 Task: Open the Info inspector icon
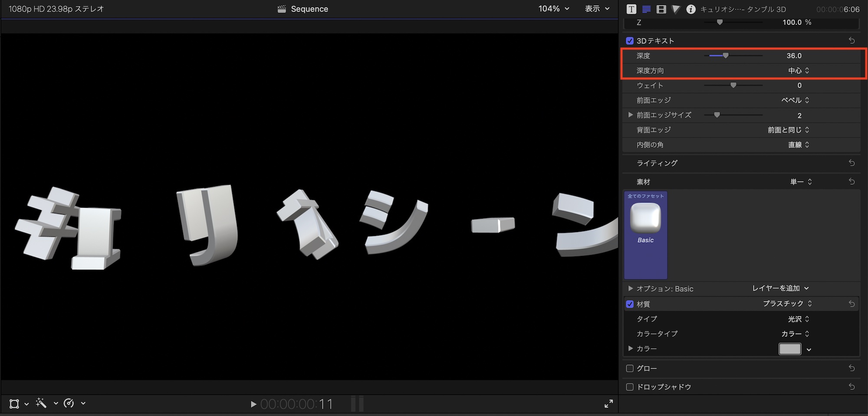click(x=690, y=9)
